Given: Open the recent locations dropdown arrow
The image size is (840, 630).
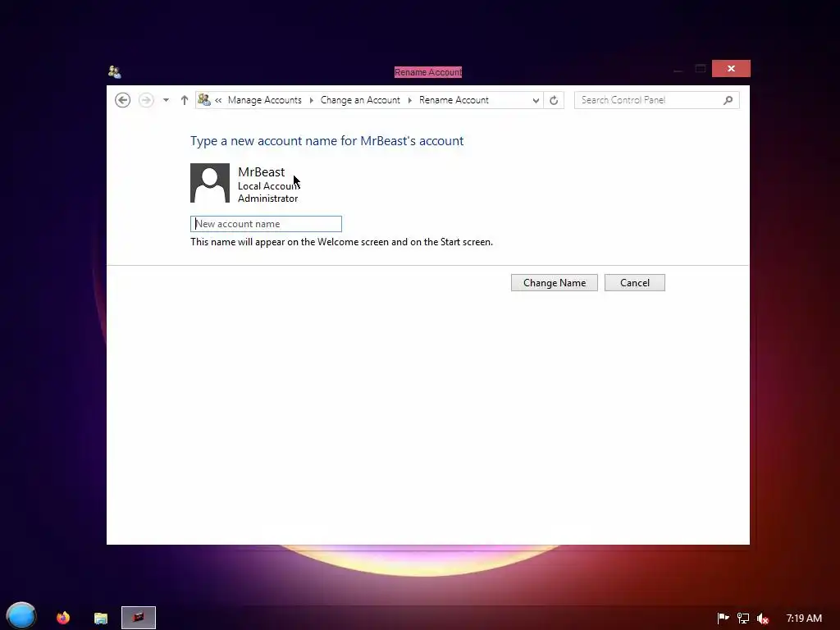Looking at the screenshot, I should (x=166, y=100).
